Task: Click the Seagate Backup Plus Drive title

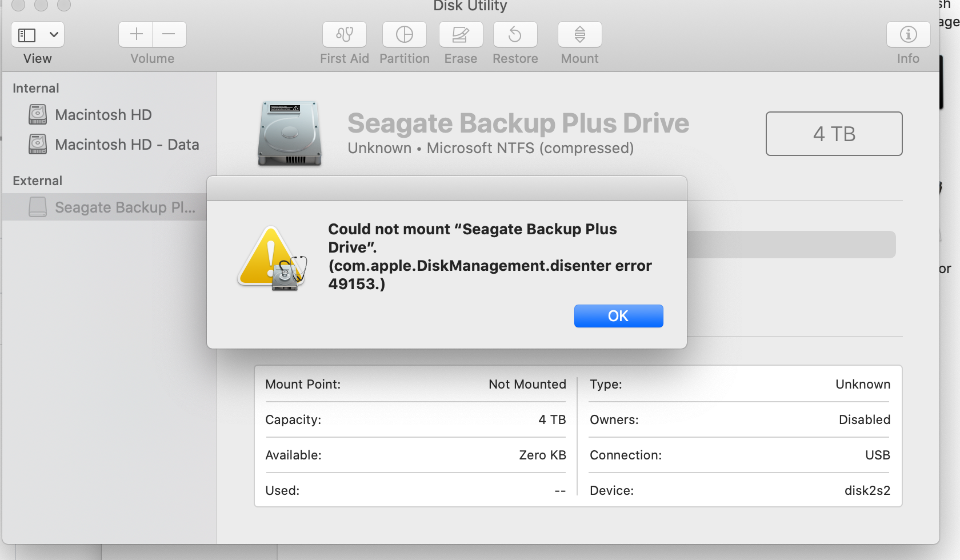Action: [x=518, y=123]
